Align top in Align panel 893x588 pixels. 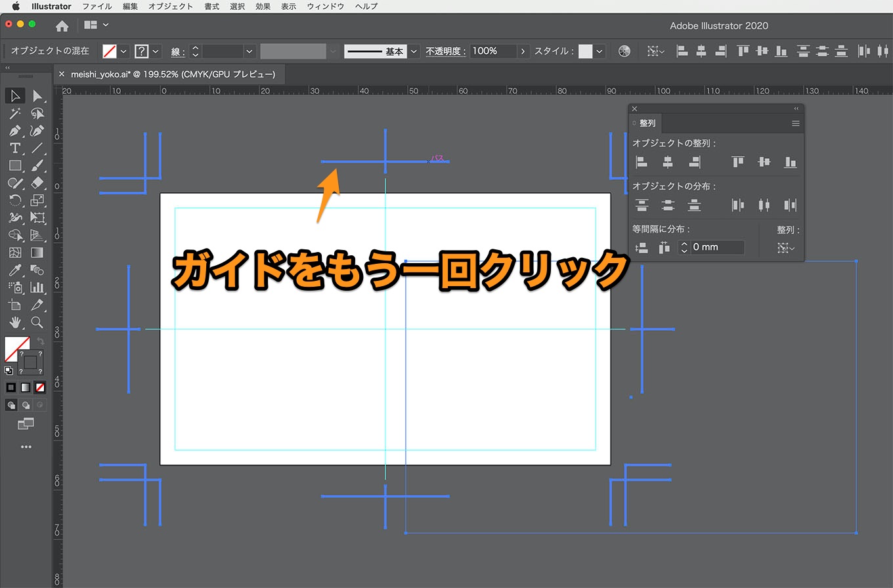(738, 161)
